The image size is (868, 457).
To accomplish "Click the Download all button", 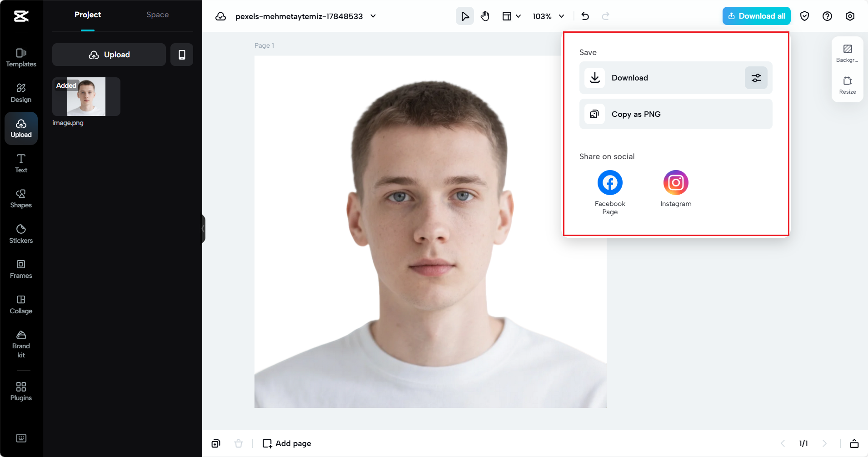I will [x=756, y=16].
